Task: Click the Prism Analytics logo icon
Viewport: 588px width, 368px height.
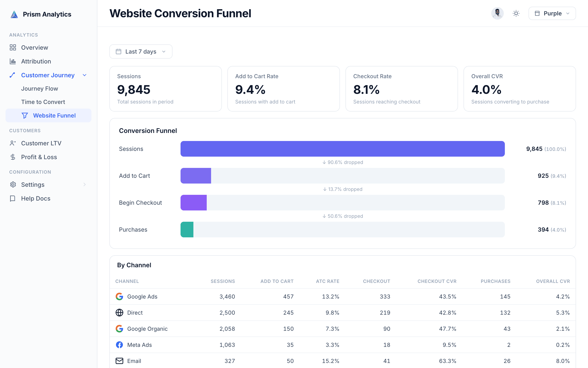Action: 14,14
